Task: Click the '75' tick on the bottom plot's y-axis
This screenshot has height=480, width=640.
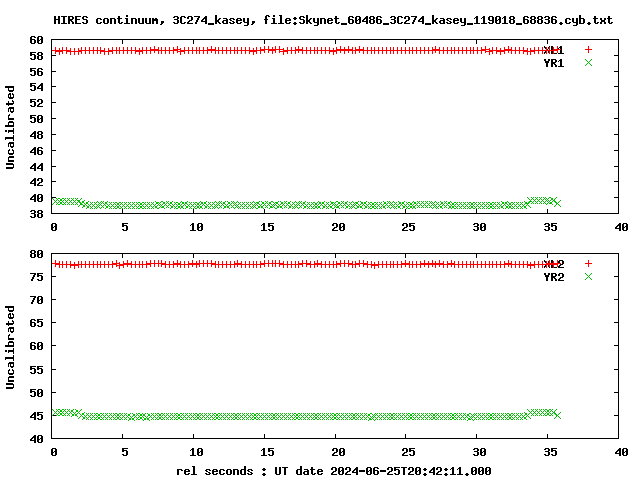Action: click(36, 277)
